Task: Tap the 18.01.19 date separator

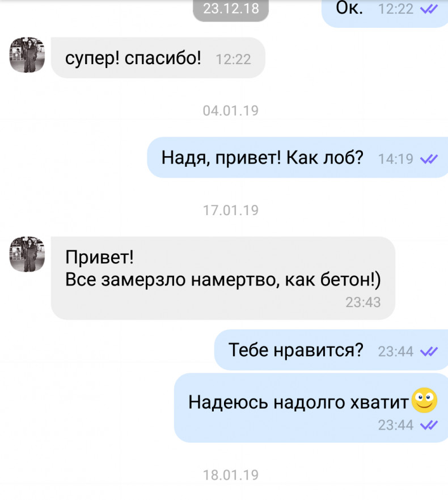Action: point(231,475)
